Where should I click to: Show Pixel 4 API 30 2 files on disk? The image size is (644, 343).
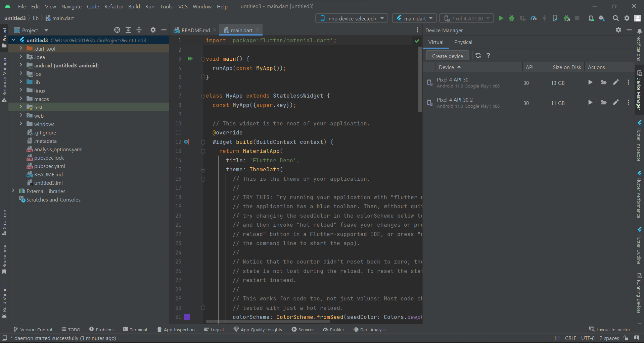tap(603, 103)
